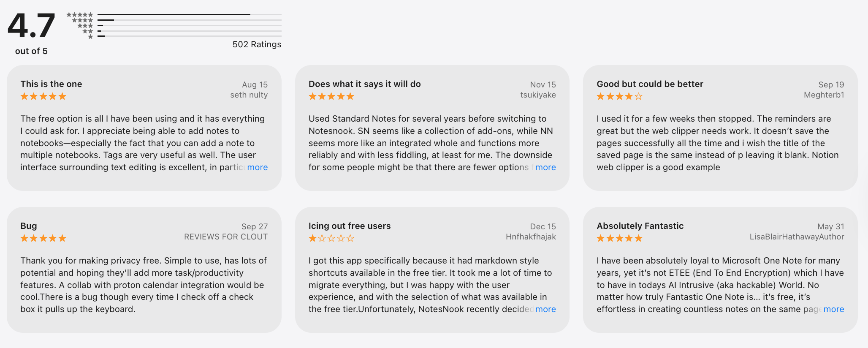The height and width of the screenshot is (348, 868).
Task: Click the five stars under 'Absolutely Fantastic'
Action: (619, 238)
